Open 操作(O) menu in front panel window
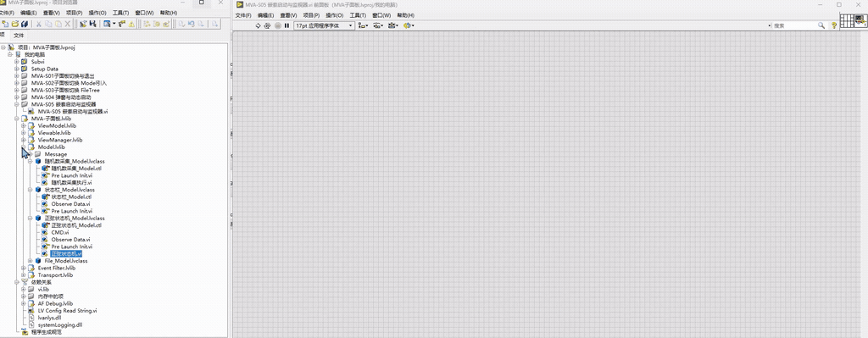868x338 pixels. point(334,15)
